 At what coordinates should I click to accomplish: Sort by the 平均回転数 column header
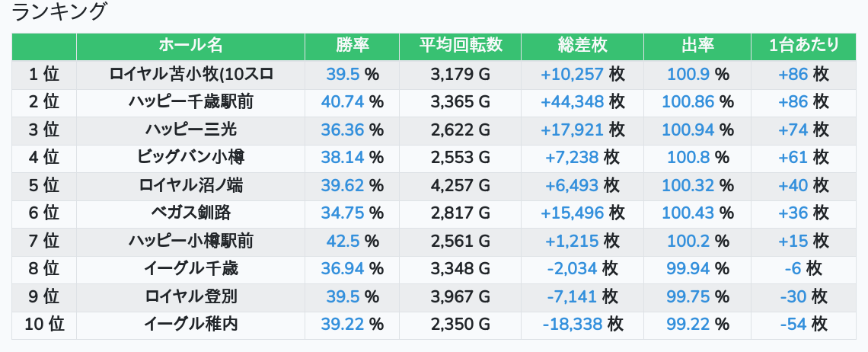(460, 45)
